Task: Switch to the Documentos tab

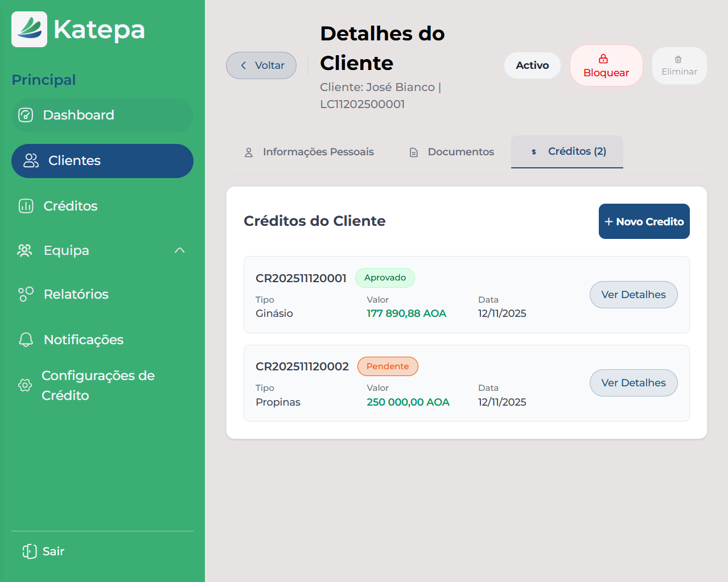Action: [451, 152]
